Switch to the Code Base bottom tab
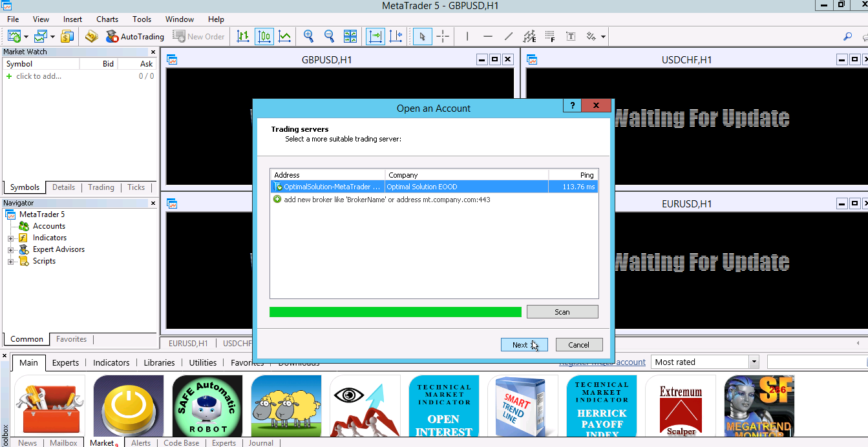The image size is (868, 447). [x=181, y=442]
